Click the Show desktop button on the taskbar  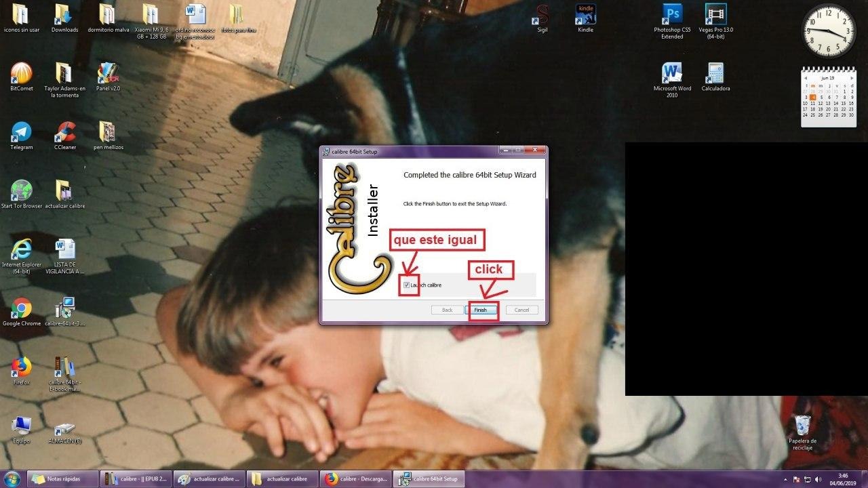coord(864,479)
